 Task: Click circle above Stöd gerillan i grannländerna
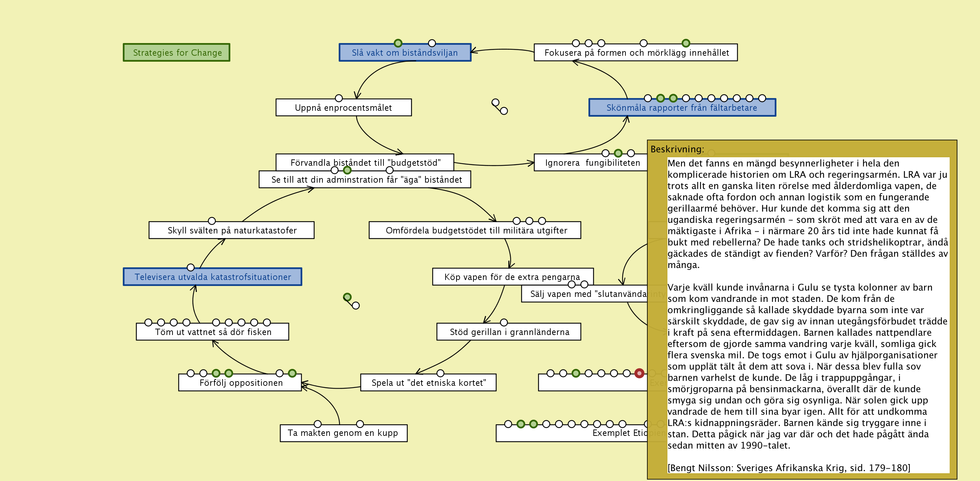point(504,322)
